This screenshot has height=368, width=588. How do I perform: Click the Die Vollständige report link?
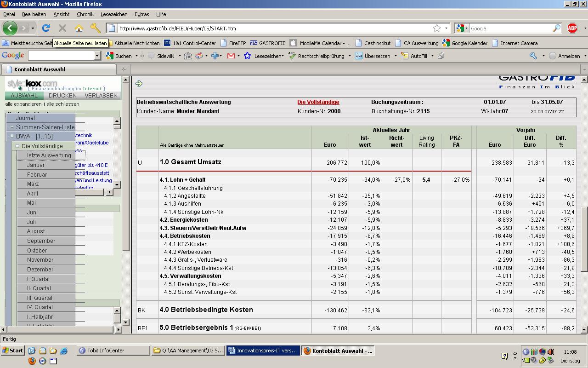tap(318, 102)
